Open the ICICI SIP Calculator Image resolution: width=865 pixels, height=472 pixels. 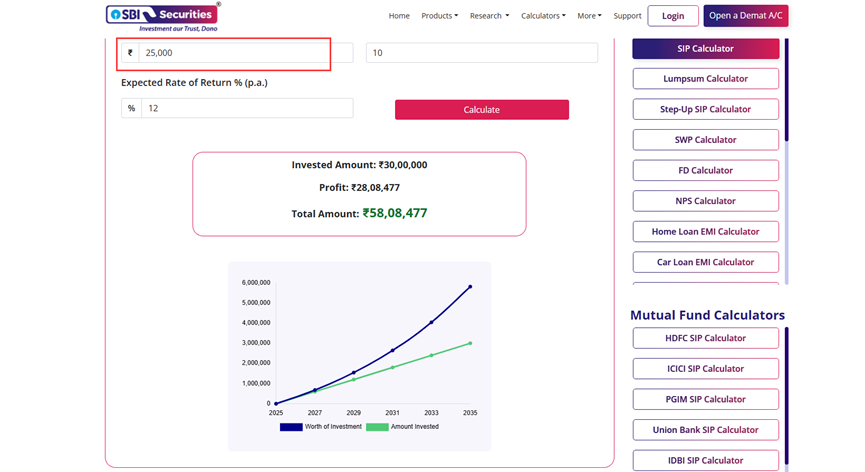(x=706, y=369)
